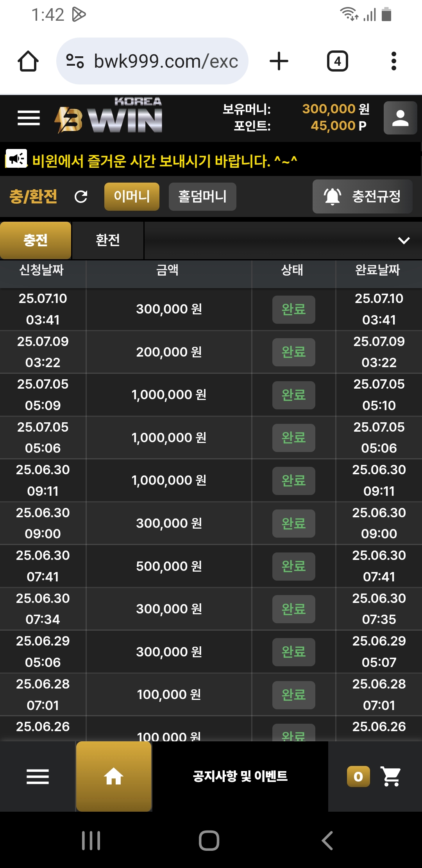Go to browser home page
The height and width of the screenshot is (868, 422).
click(x=28, y=61)
